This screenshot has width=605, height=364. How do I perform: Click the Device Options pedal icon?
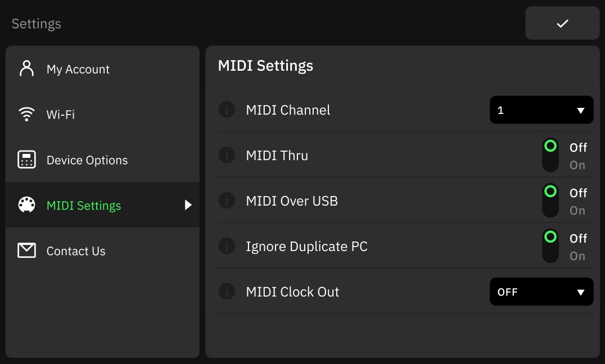26,160
